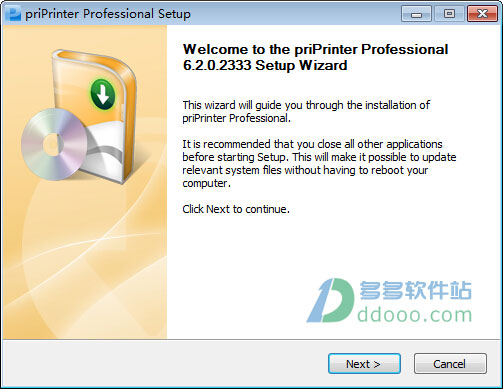Close the priPrinter Professional Setup window
503x389 pixels.
482,14
